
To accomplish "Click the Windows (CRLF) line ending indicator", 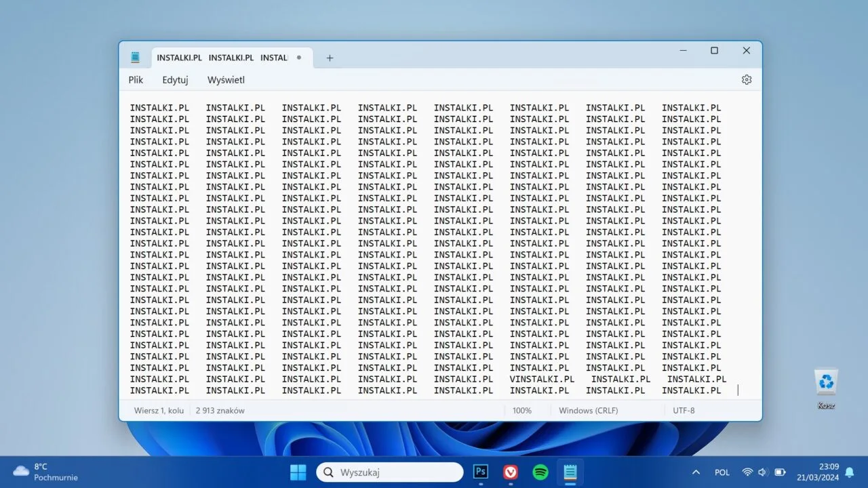I will point(589,411).
